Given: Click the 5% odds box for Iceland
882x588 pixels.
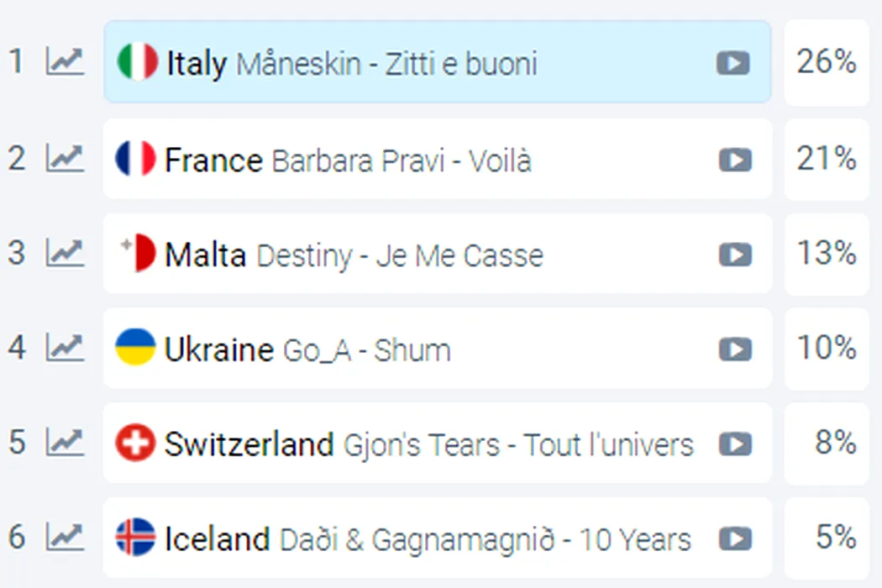Looking at the screenshot, I should tap(827, 538).
